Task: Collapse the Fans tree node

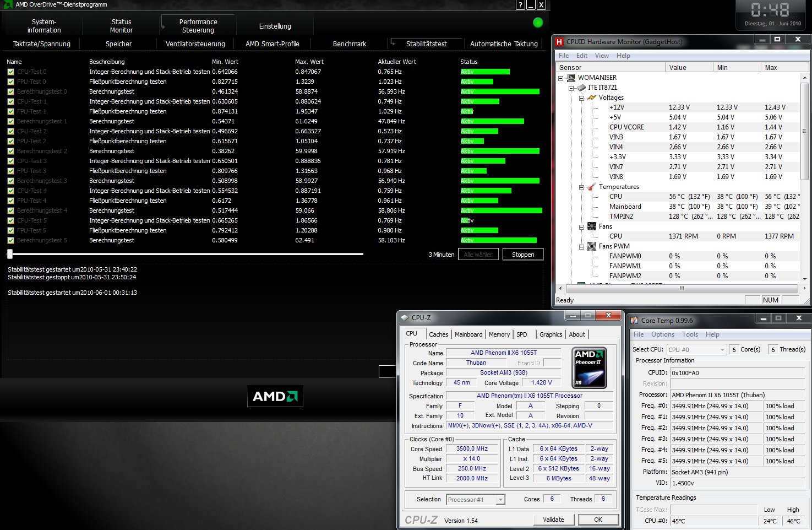Action: [581, 226]
